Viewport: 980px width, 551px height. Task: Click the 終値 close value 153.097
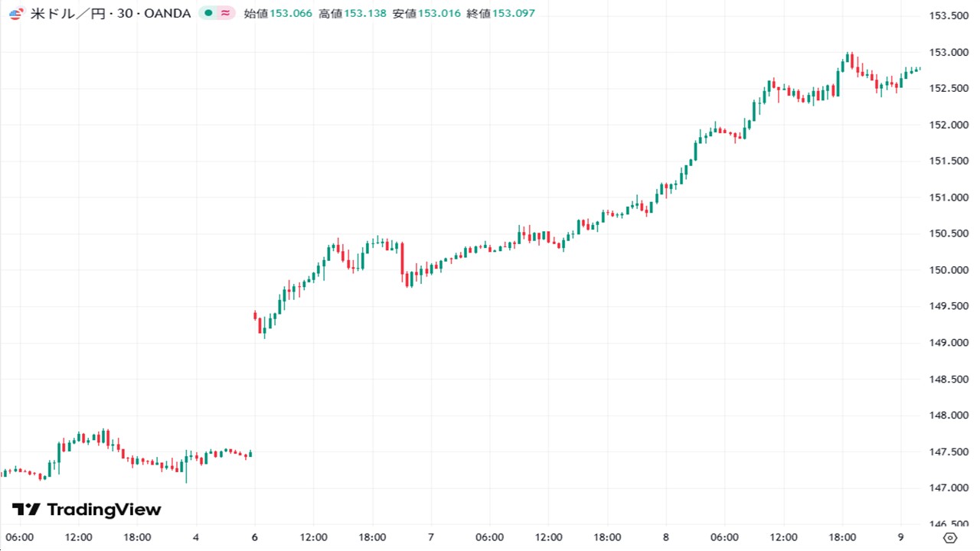[x=514, y=14]
